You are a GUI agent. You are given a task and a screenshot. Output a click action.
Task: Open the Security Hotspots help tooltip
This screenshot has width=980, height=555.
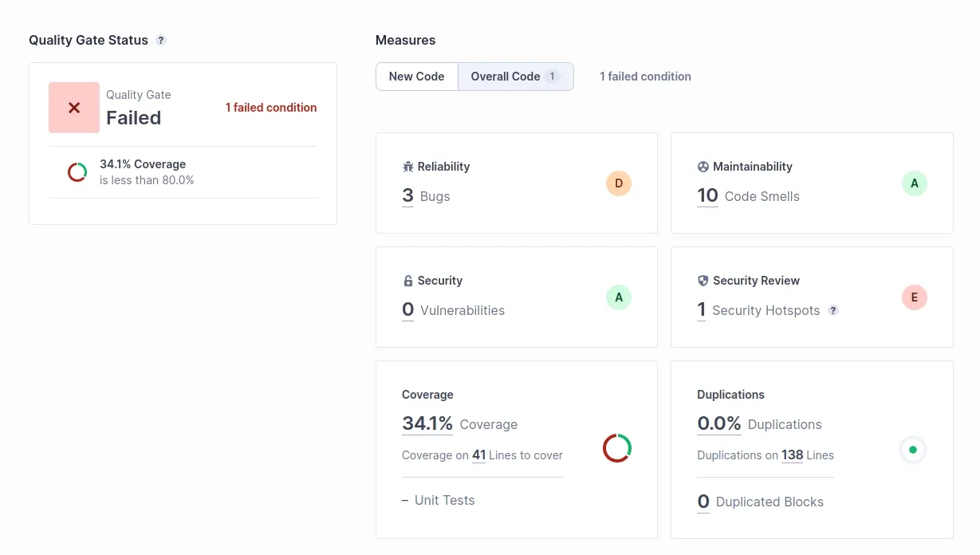[x=833, y=310]
